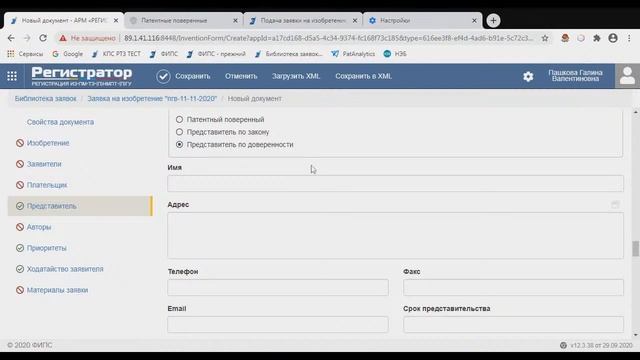Click the Сохранить checkmark icon
The height and width of the screenshot is (360, 640).
click(x=163, y=76)
